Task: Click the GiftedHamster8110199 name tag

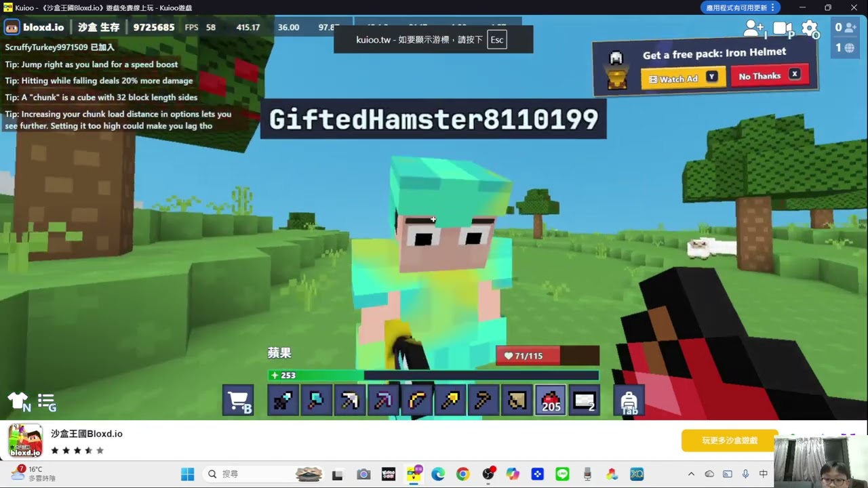Action: tap(433, 119)
